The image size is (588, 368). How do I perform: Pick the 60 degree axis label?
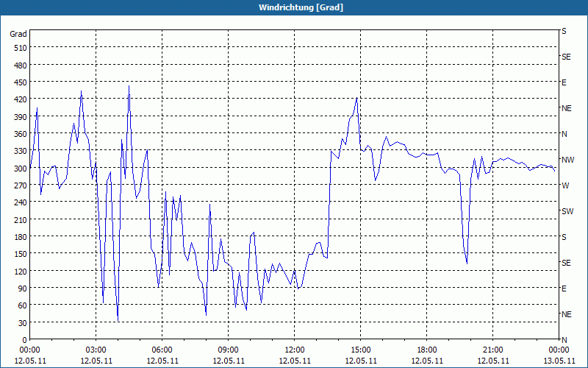pyautogui.click(x=23, y=305)
